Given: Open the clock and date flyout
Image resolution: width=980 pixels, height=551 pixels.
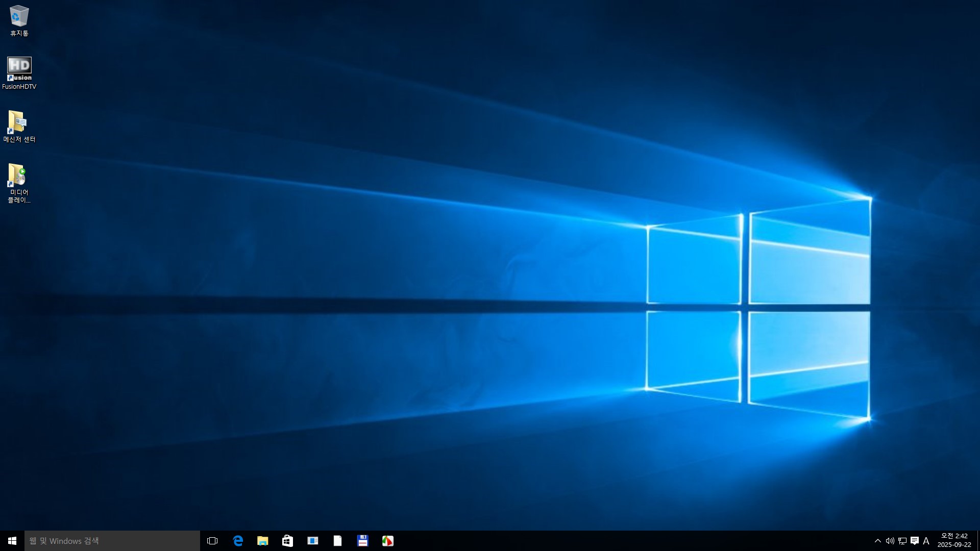Looking at the screenshot, I should pyautogui.click(x=954, y=540).
